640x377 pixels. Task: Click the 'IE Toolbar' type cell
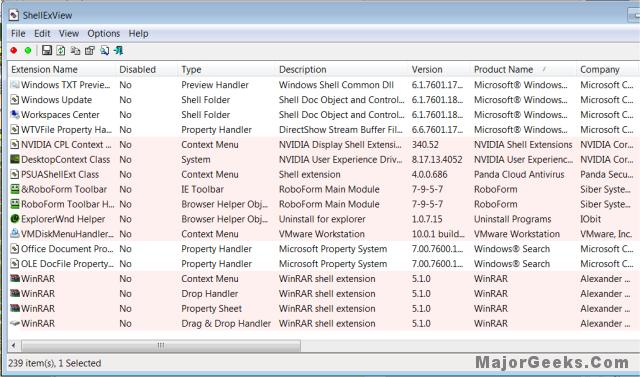[x=202, y=189]
